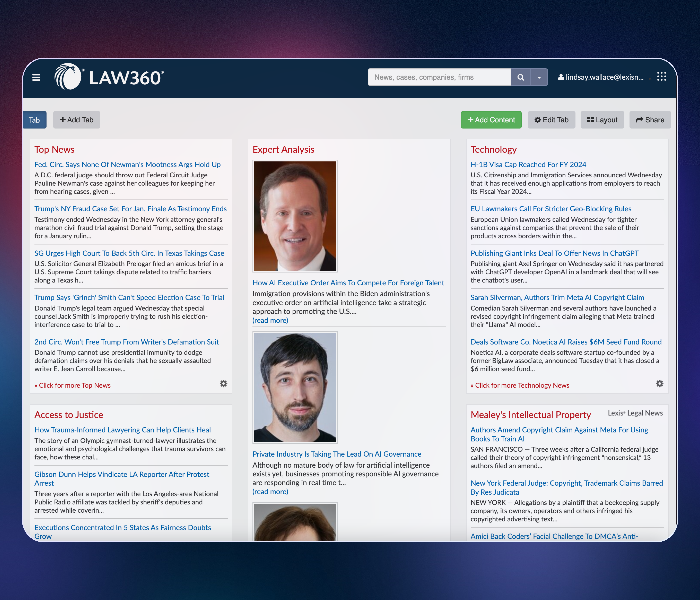Click for more Top News link

[72, 385]
